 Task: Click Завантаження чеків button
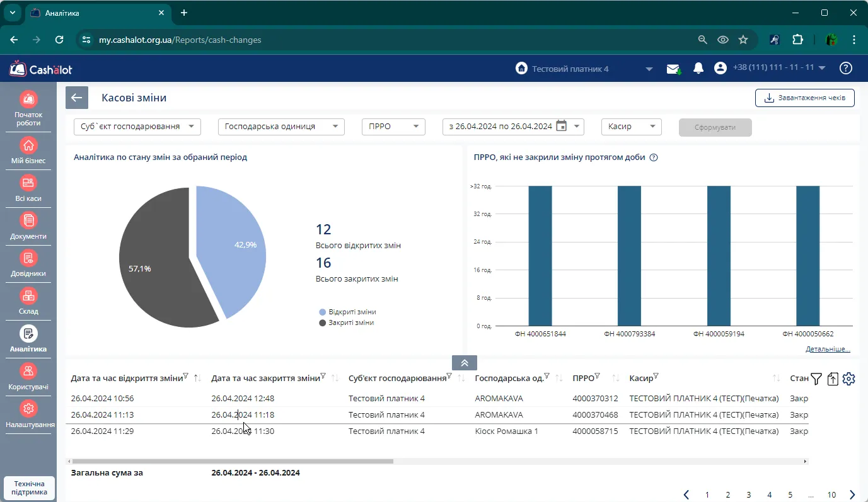click(x=805, y=98)
